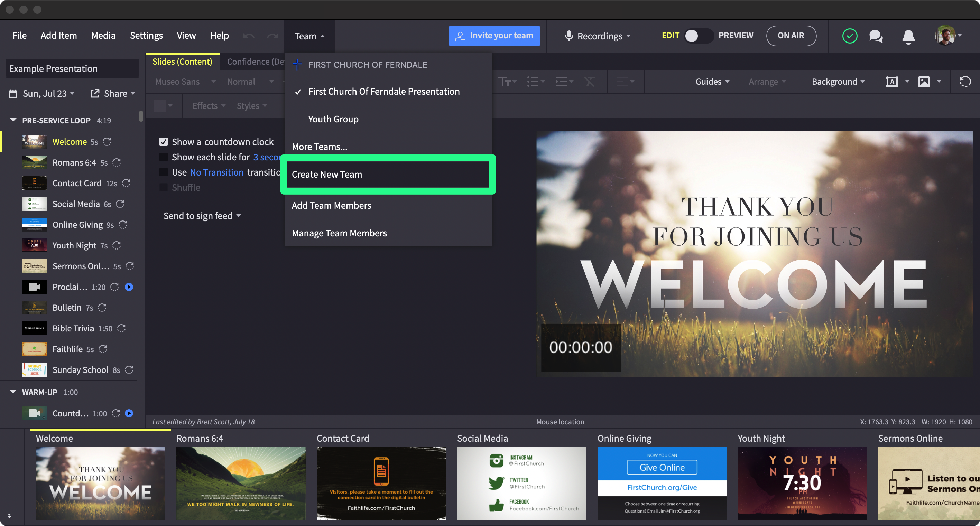The height and width of the screenshot is (526, 980).
Task: Expand the Background dropdown
Action: [x=838, y=82]
